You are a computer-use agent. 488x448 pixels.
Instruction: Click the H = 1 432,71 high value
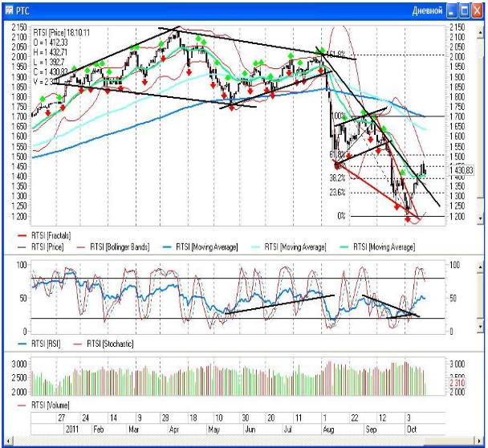click(x=50, y=52)
